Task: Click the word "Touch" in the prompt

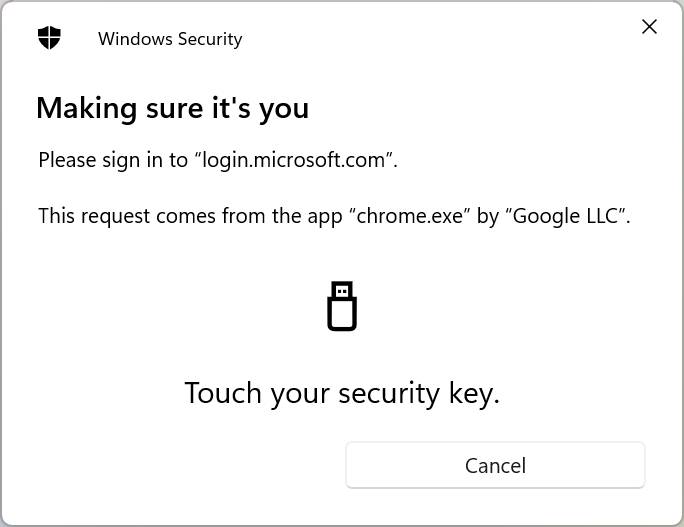Action: (x=223, y=393)
